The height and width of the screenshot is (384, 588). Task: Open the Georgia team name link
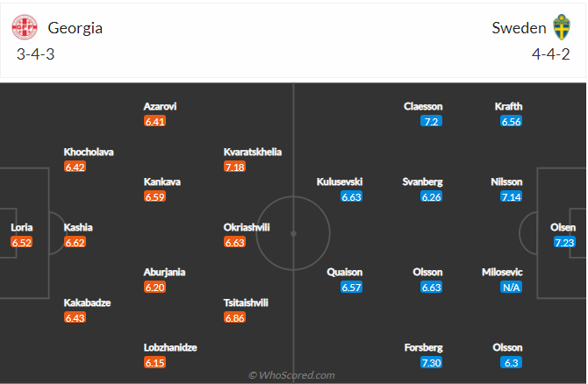tap(75, 28)
